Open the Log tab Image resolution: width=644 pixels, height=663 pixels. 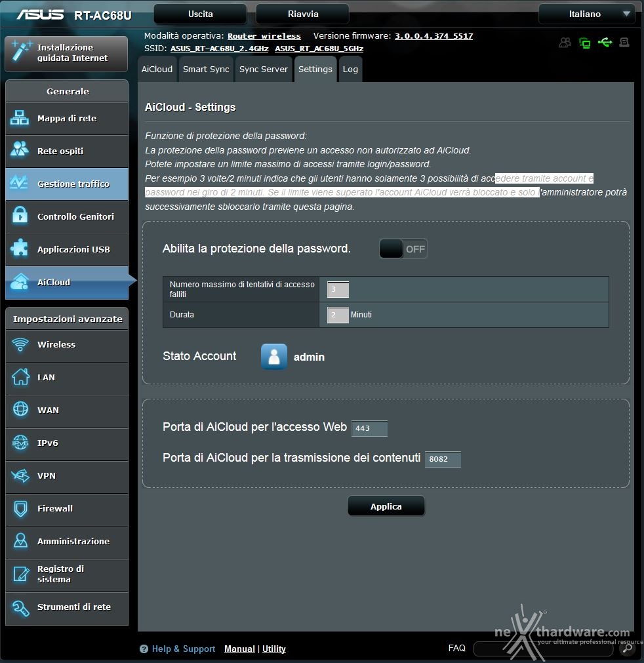pyautogui.click(x=350, y=69)
